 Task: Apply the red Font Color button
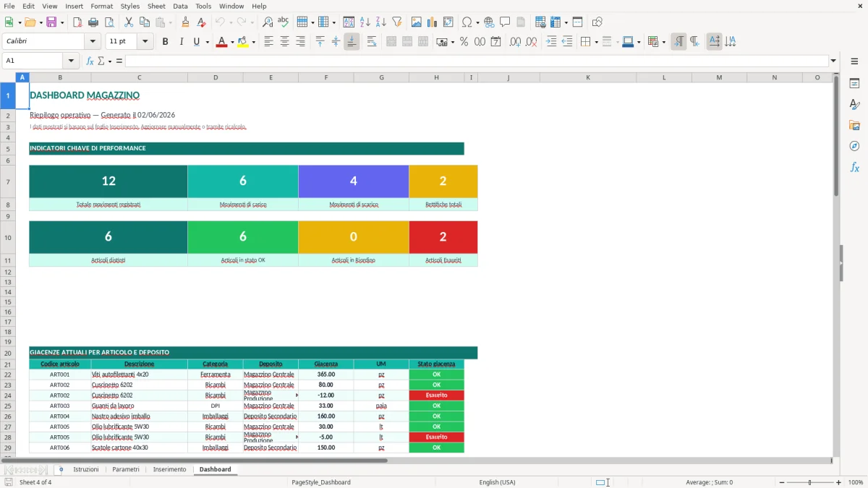click(x=221, y=42)
